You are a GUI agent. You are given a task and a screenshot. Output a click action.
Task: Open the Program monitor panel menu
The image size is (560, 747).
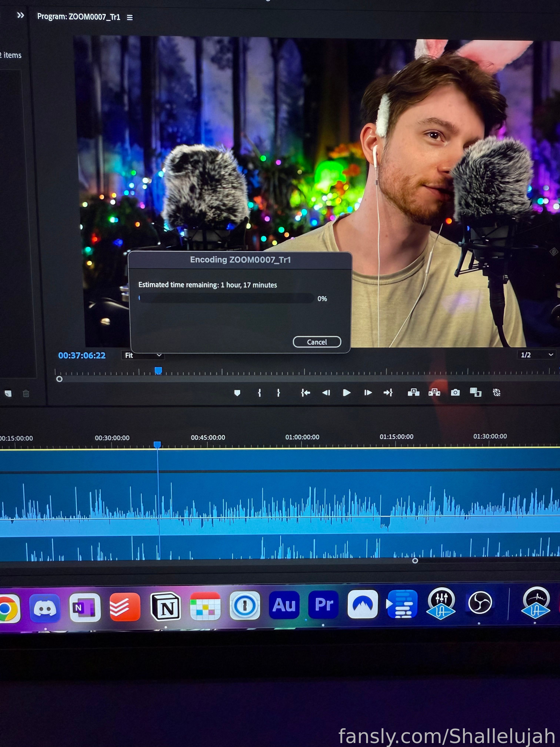tap(130, 18)
